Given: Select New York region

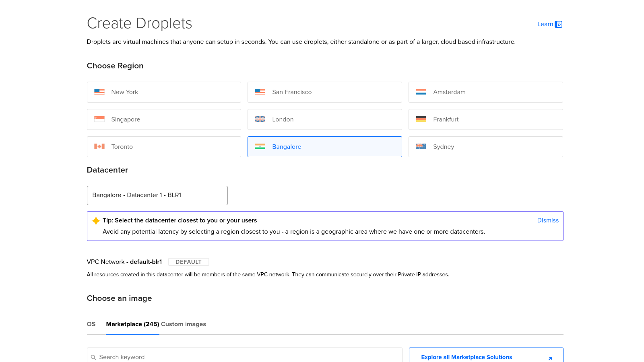Looking at the screenshot, I should coord(164,92).
